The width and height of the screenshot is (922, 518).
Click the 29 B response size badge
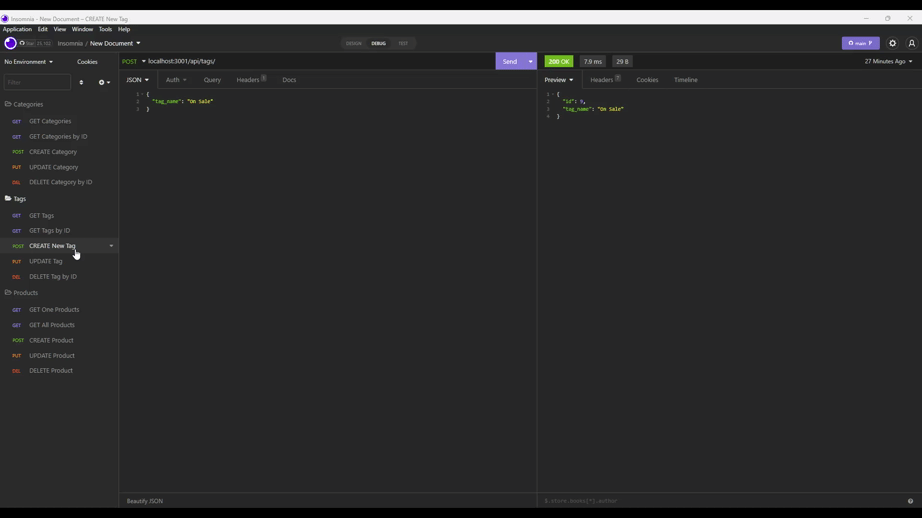point(622,61)
